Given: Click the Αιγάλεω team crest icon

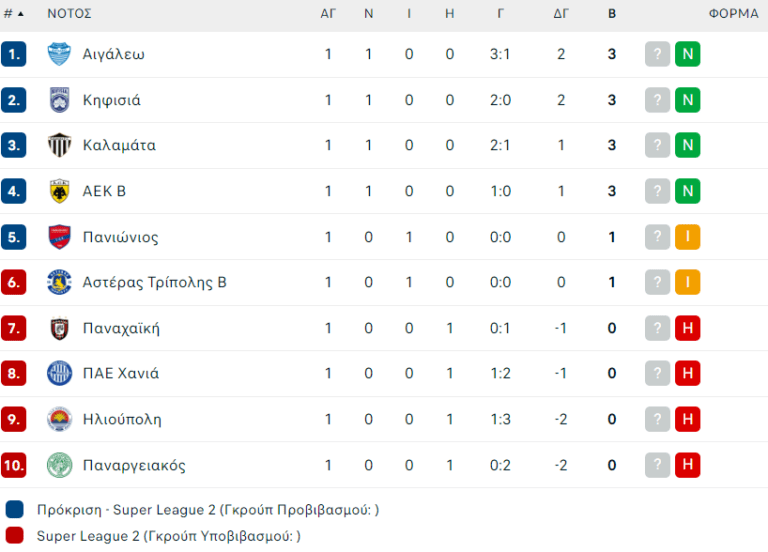Looking at the screenshot, I should pos(60,54).
